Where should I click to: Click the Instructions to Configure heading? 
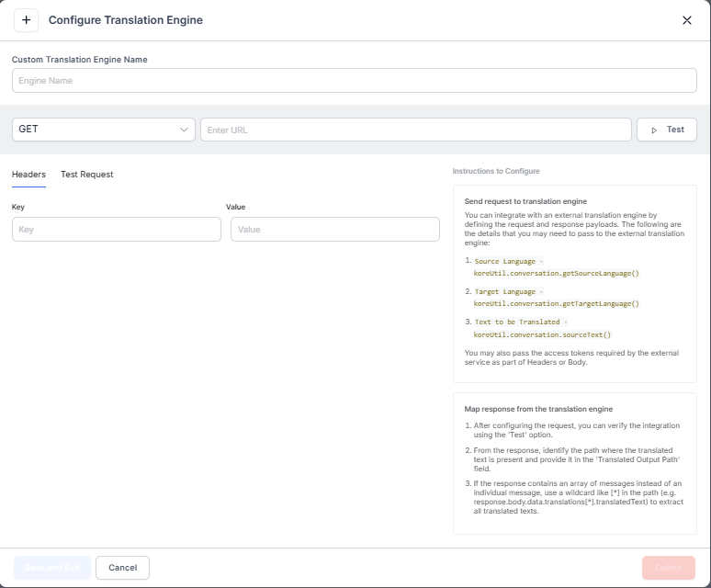(496, 171)
